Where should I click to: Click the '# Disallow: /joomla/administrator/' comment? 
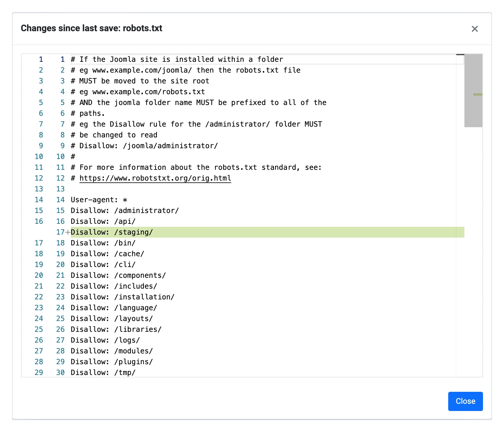[144, 146]
